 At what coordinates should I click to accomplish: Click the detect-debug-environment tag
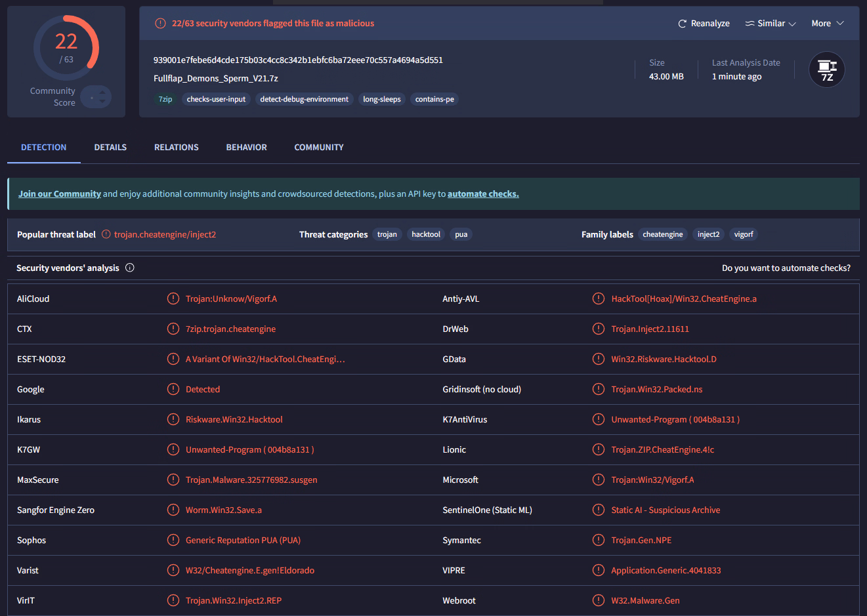[304, 99]
